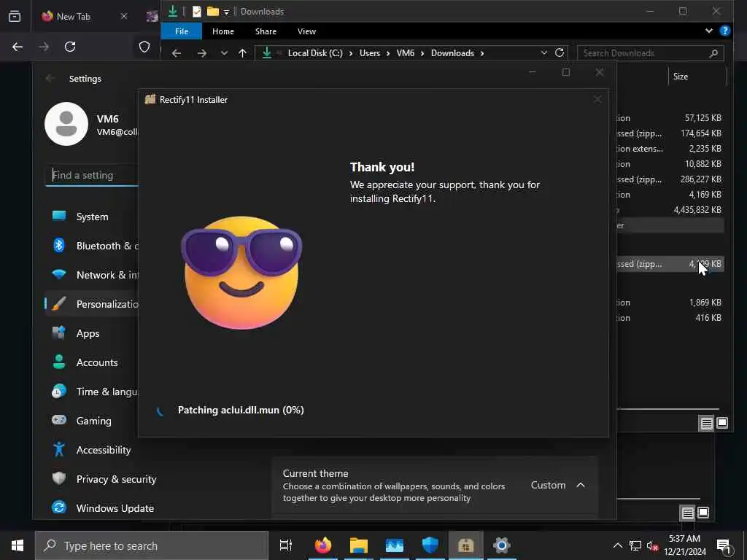Go up one folder in Explorer
The width and height of the screenshot is (747, 560).
[242, 53]
